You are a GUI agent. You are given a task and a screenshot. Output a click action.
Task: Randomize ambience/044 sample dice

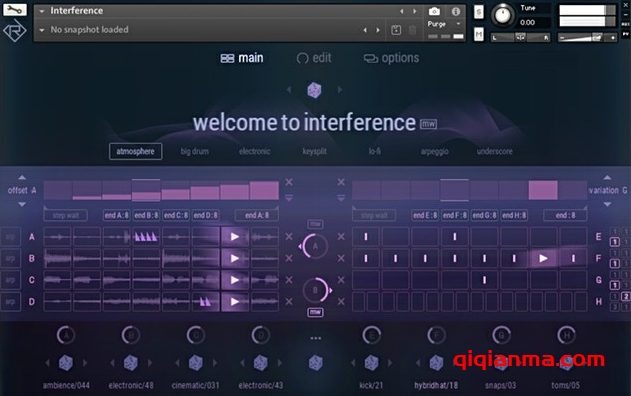coord(66,363)
